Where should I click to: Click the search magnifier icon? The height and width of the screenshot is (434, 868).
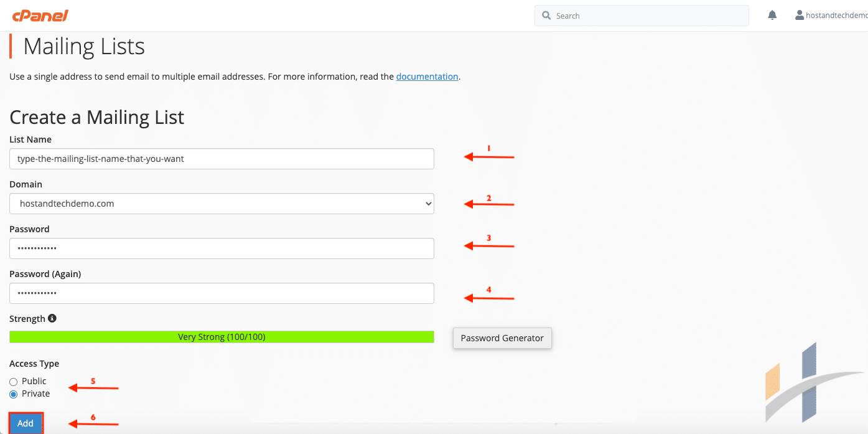(546, 15)
